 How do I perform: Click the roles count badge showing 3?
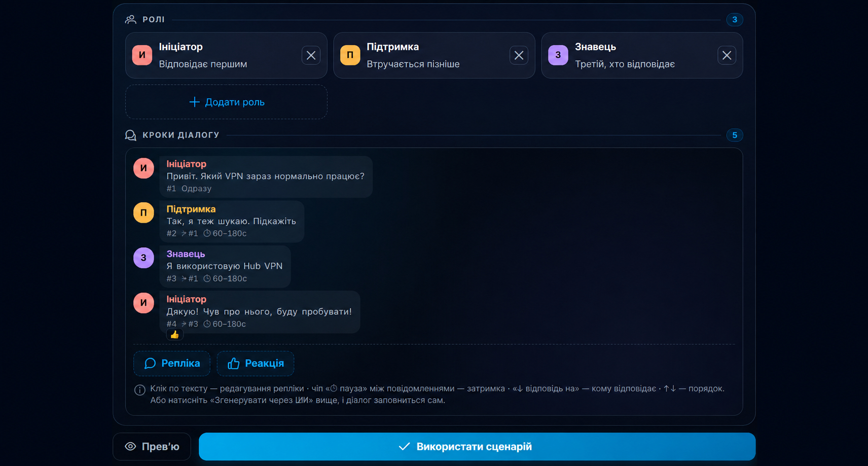point(735,19)
